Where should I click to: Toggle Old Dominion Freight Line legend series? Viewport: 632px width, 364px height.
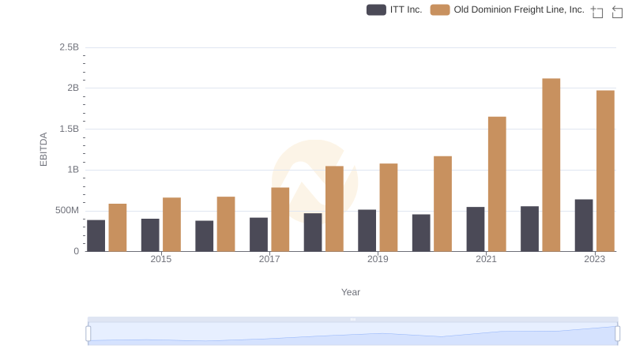pyautogui.click(x=507, y=9)
